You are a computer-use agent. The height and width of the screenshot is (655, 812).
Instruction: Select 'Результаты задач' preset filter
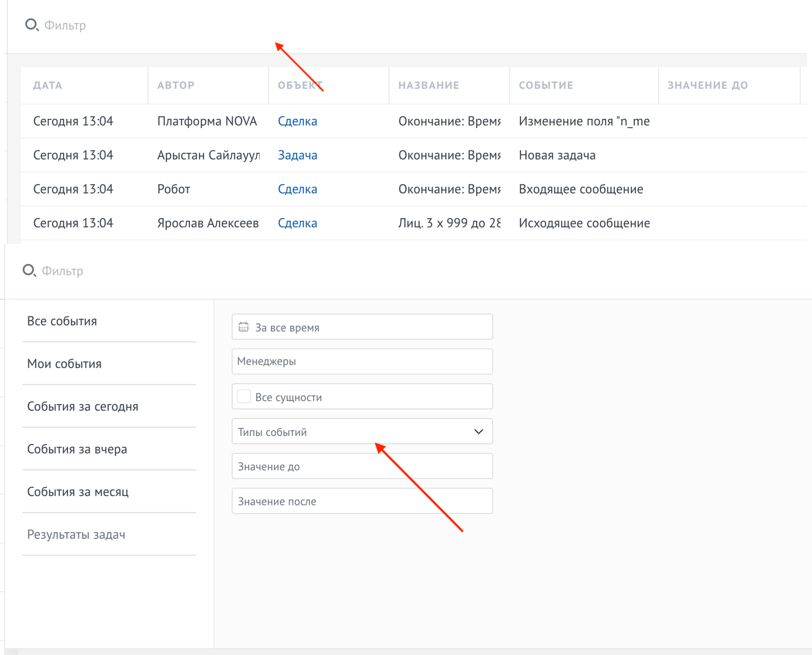[x=76, y=535]
